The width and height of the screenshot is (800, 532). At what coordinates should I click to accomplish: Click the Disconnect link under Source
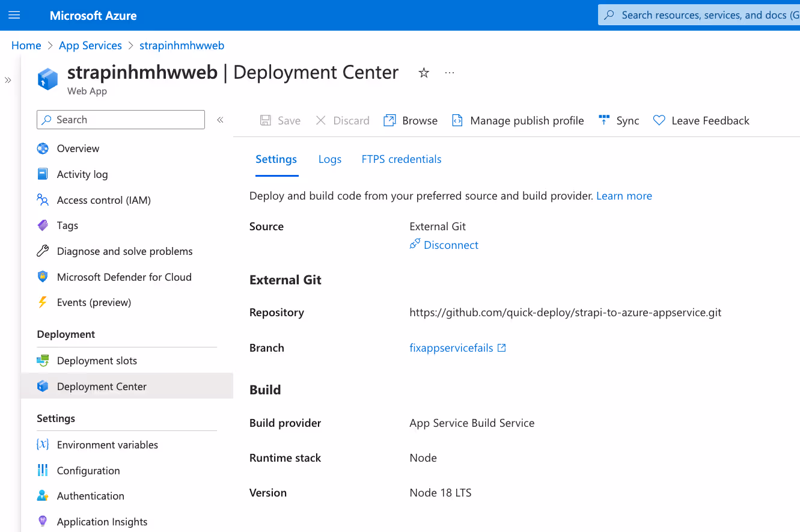click(x=450, y=245)
